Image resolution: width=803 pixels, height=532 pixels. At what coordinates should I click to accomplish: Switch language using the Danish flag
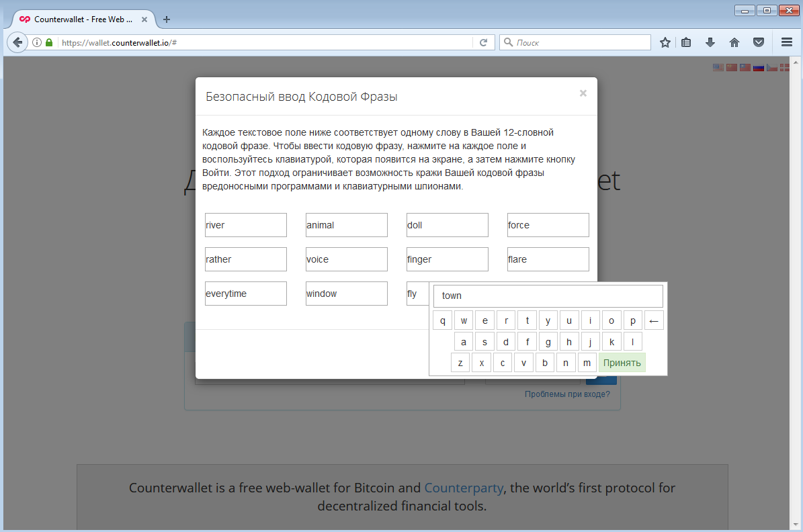(x=785, y=68)
